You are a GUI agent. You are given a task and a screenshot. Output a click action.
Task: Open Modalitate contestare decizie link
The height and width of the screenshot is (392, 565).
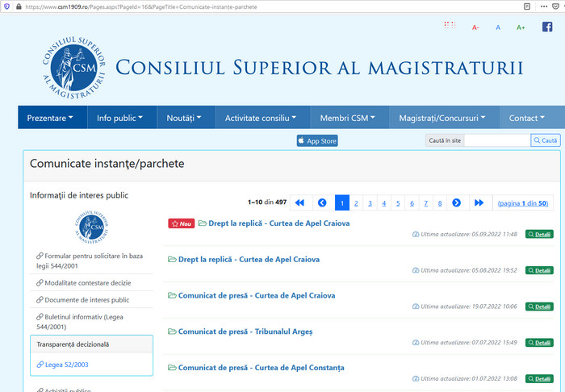tap(84, 282)
